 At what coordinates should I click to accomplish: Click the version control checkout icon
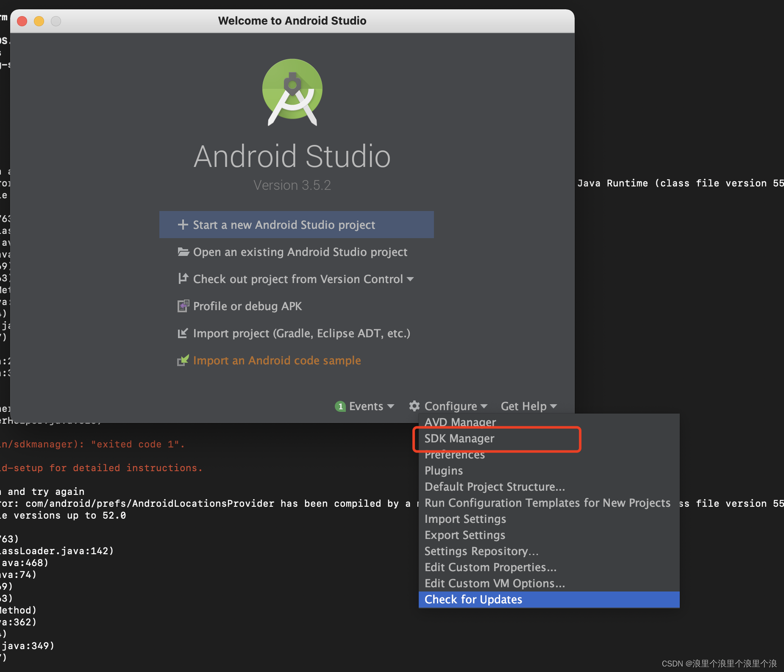183,278
